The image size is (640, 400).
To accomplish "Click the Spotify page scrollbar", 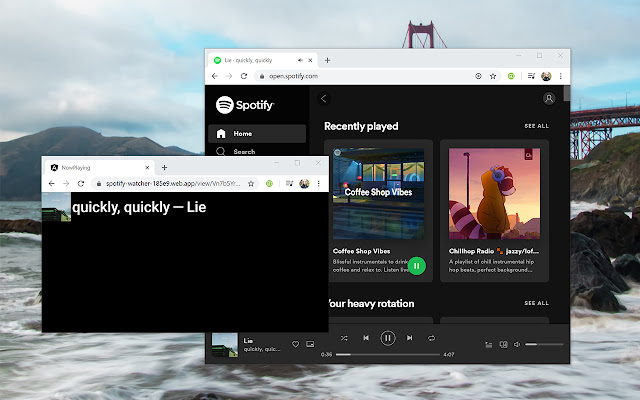I will (567, 93).
